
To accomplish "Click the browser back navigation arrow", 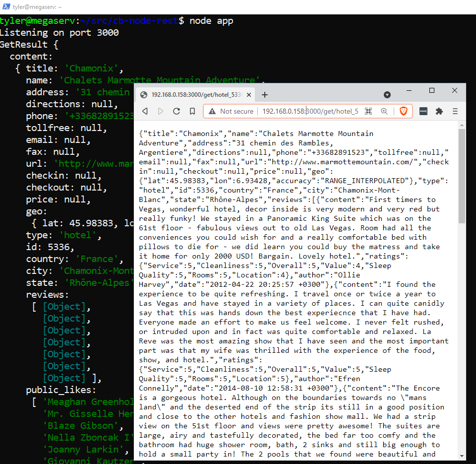I will tap(145, 111).
